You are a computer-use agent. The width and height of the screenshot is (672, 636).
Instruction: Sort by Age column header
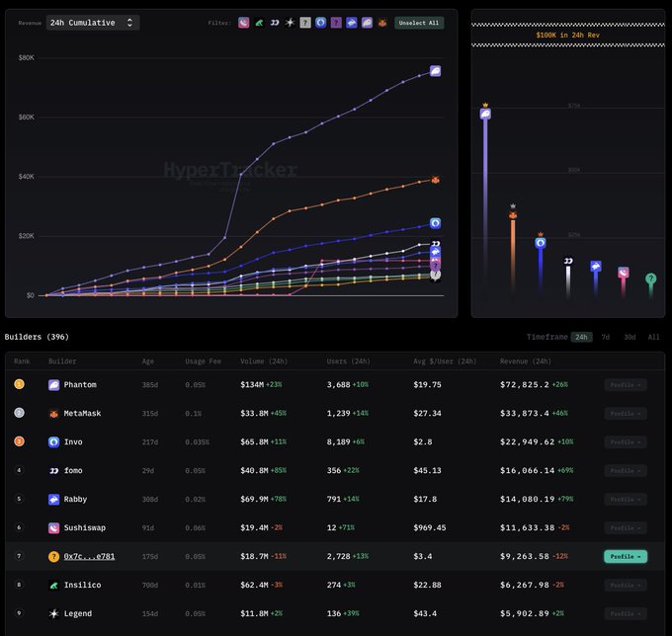tap(148, 361)
